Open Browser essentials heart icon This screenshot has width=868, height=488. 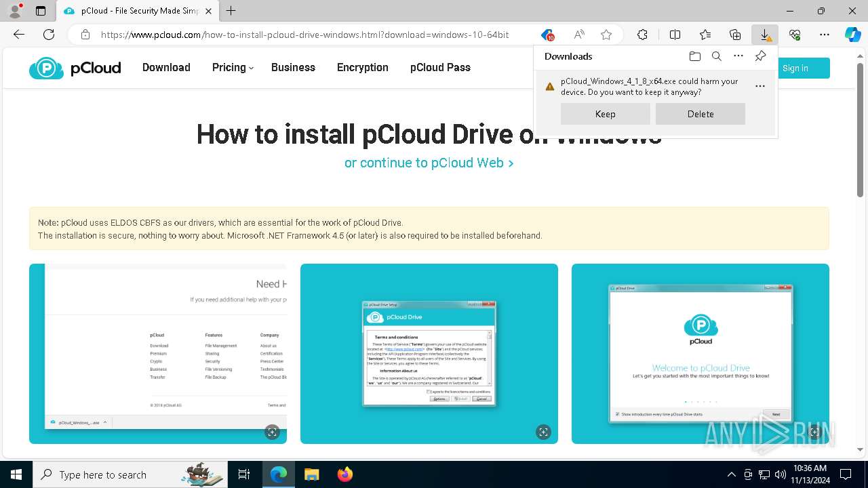[795, 35]
